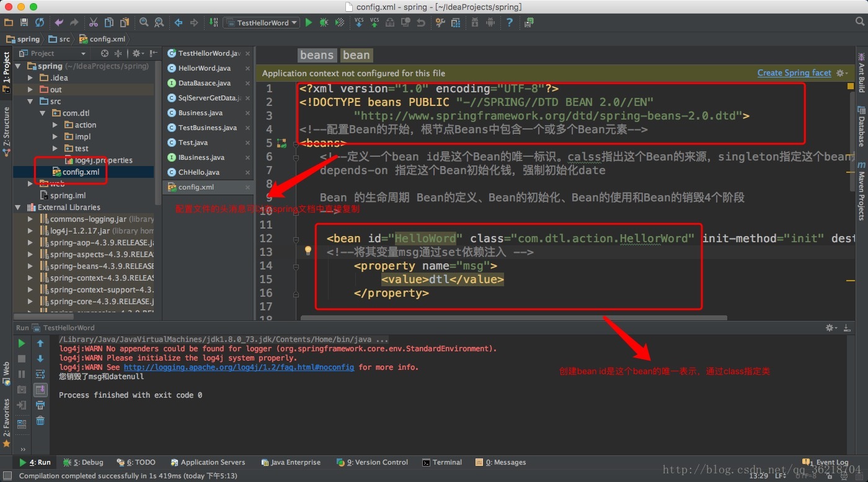Toggle scroll to end in Run console

pos(40,390)
